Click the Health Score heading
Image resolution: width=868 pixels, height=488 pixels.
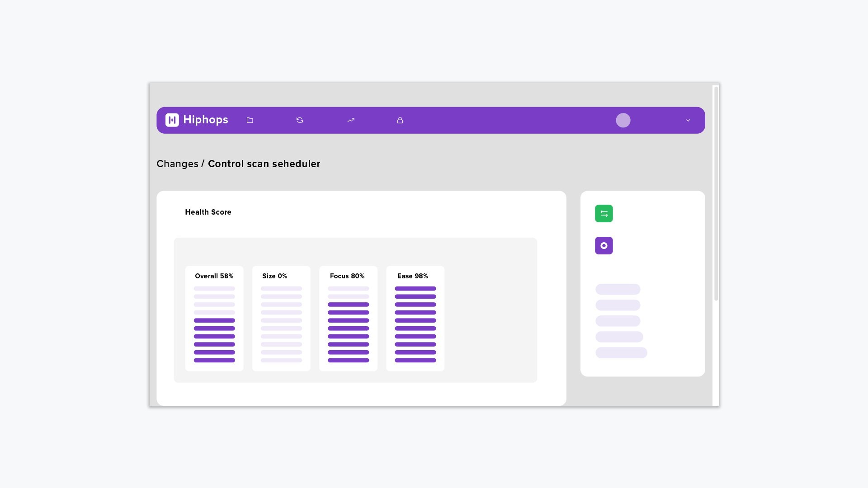208,212
